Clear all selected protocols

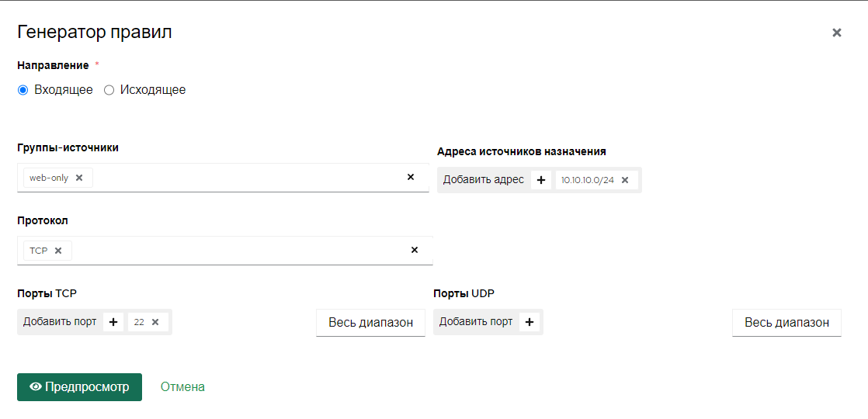point(414,250)
